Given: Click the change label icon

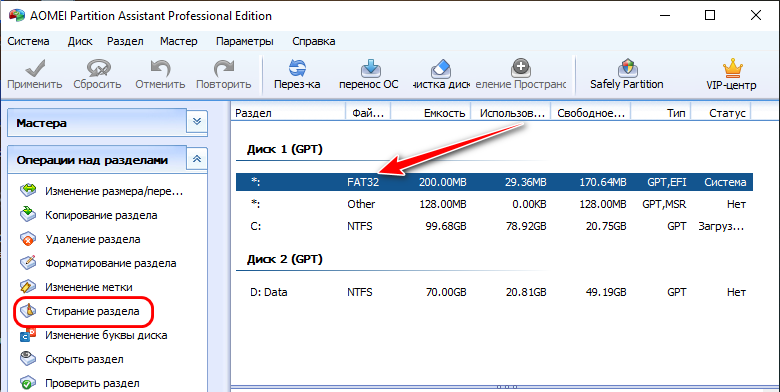Looking at the screenshot, I should click(28, 287).
